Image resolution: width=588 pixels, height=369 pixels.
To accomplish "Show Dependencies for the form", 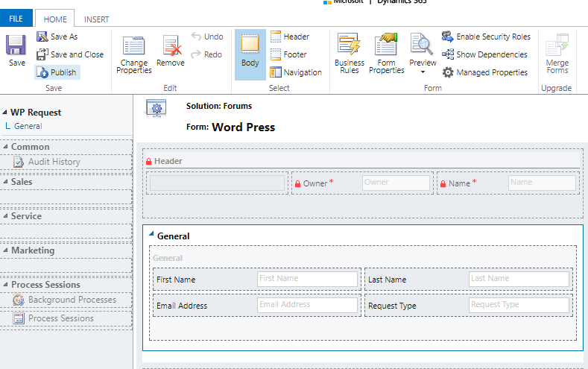I will click(484, 54).
